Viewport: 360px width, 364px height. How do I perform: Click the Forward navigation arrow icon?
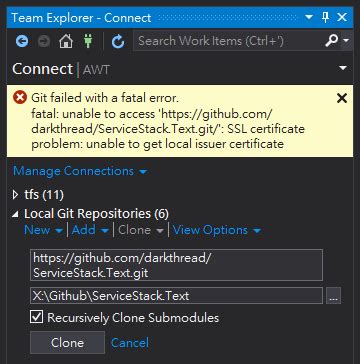[x=44, y=42]
